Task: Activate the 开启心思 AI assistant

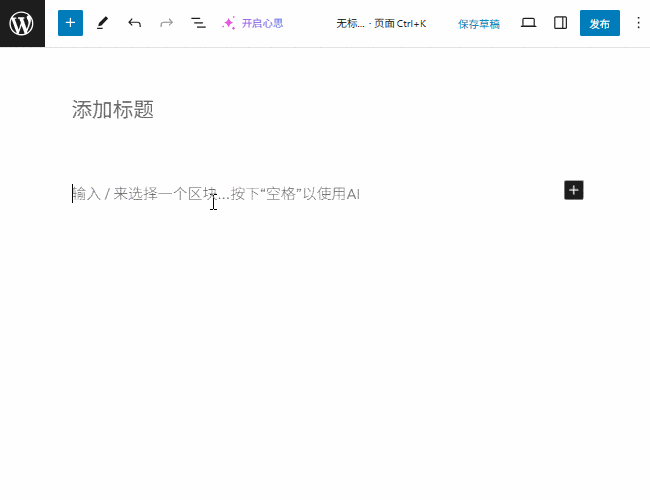Action: [252, 23]
